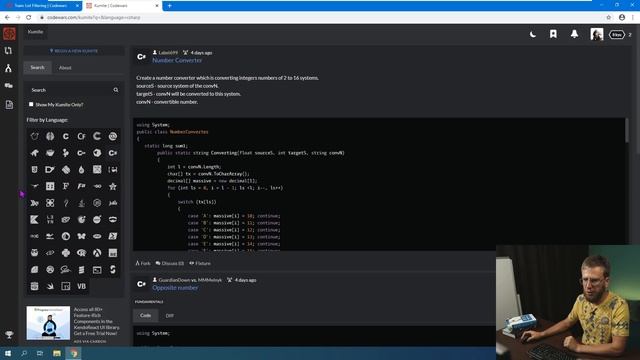Viewport: 640px width, 360px height.
Task: Open Codewars home via red logo
Action: pyautogui.click(x=9, y=33)
